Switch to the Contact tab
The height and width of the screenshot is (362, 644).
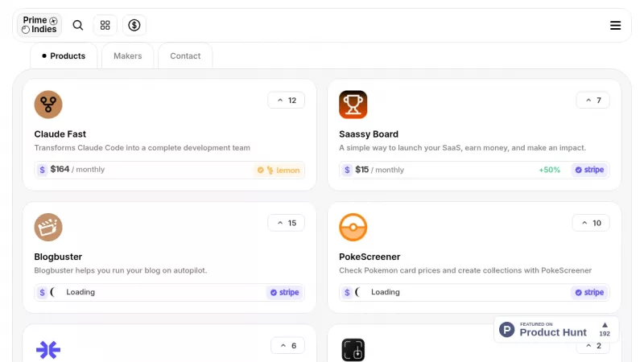click(185, 56)
